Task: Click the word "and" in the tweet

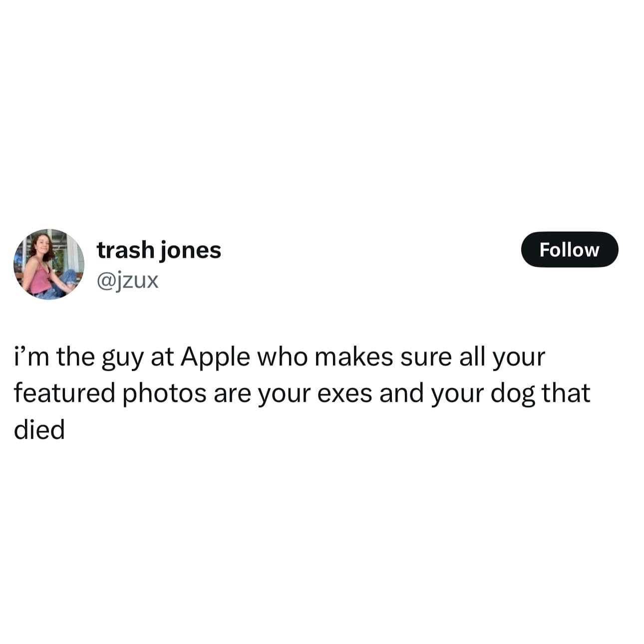Action: [x=402, y=393]
